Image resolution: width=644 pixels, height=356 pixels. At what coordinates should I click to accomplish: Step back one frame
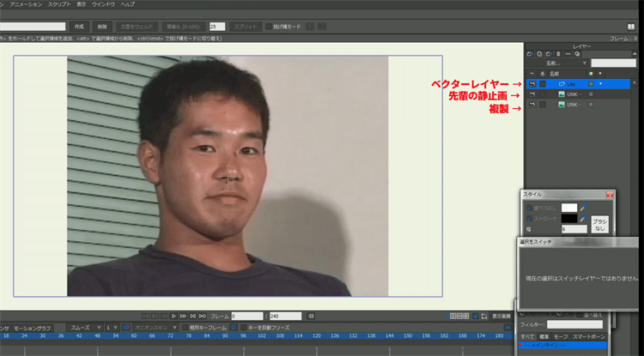[x=164, y=317]
